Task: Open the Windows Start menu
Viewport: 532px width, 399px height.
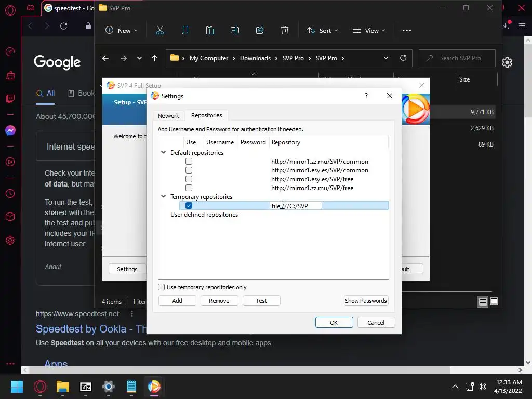Action: (x=17, y=387)
